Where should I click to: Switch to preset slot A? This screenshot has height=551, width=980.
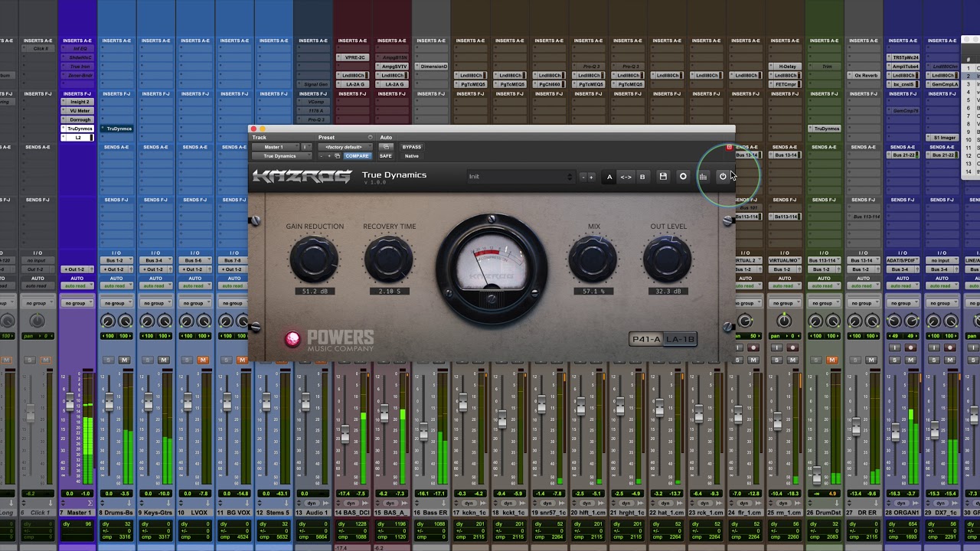coord(609,177)
